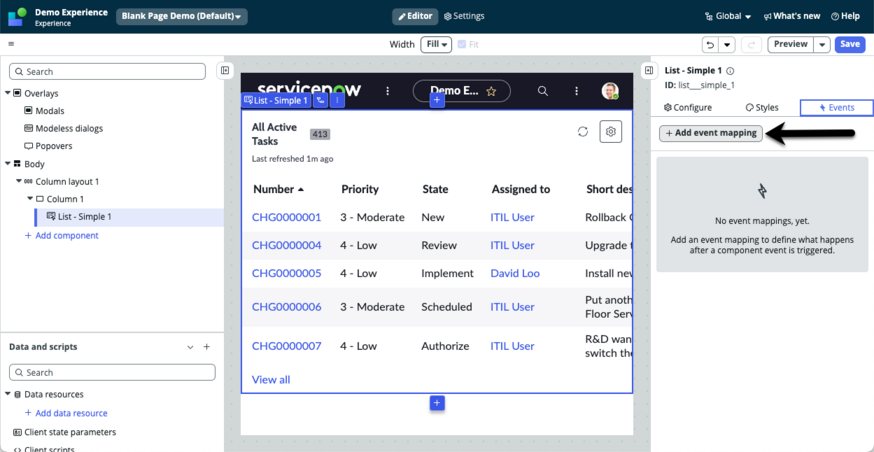
Task: Open the Settings tab
Action: pyautogui.click(x=464, y=16)
